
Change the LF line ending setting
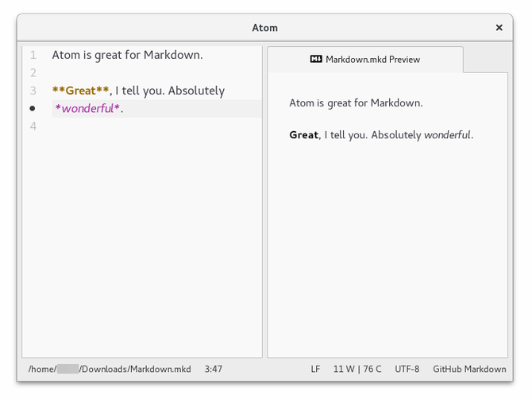[x=315, y=369]
